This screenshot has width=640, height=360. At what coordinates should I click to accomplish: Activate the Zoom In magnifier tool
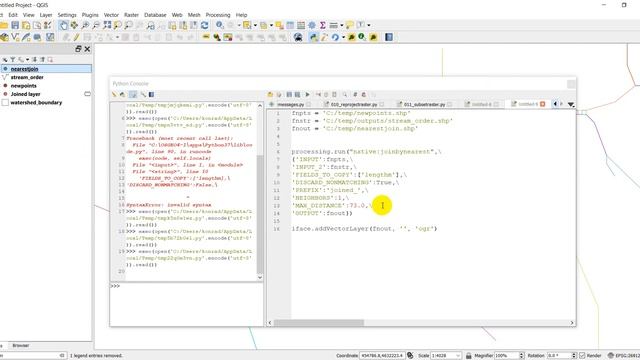point(85,25)
